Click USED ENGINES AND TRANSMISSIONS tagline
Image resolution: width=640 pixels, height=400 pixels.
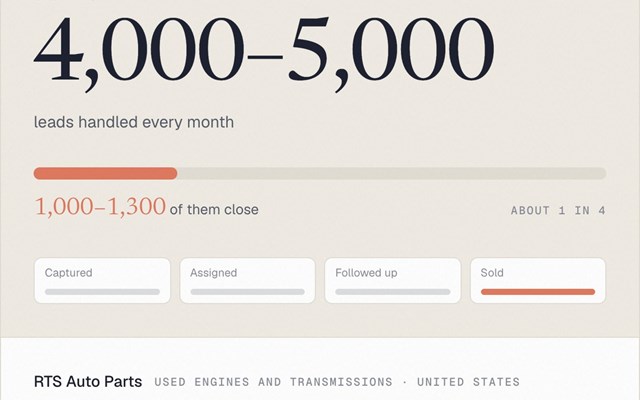[273, 382]
